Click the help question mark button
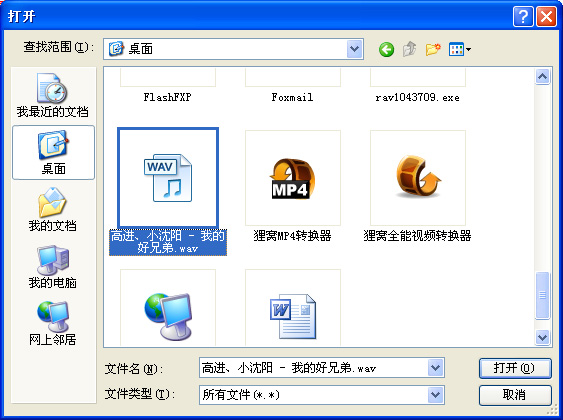The image size is (563, 420). point(523,16)
